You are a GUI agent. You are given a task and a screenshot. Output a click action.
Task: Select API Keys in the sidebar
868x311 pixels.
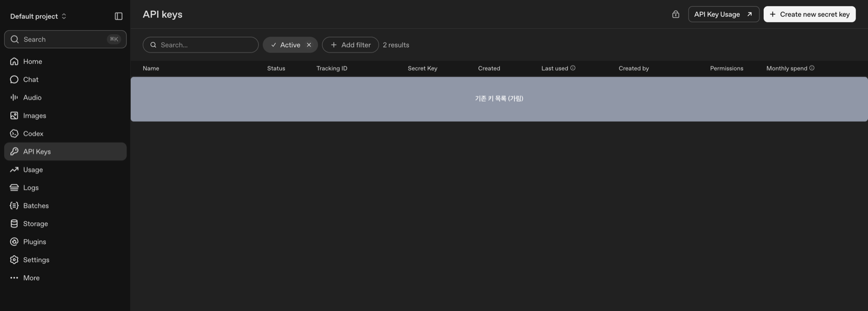click(x=65, y=151)
